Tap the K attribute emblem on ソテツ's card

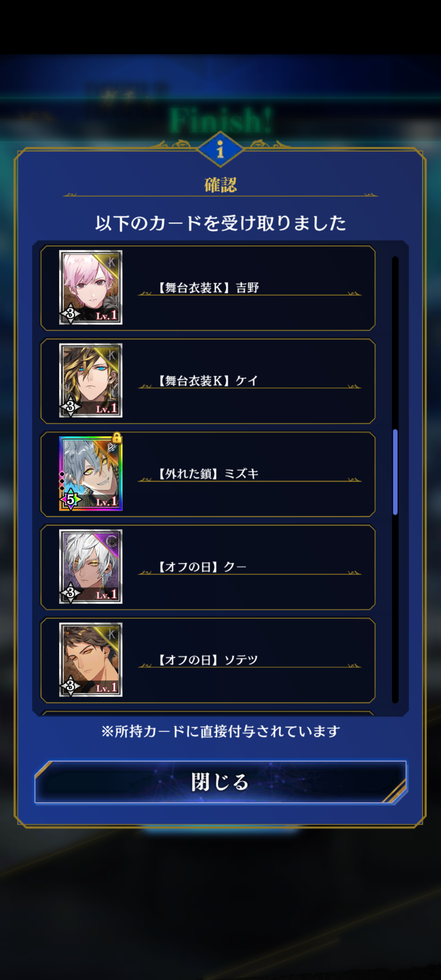coord(111,635)
